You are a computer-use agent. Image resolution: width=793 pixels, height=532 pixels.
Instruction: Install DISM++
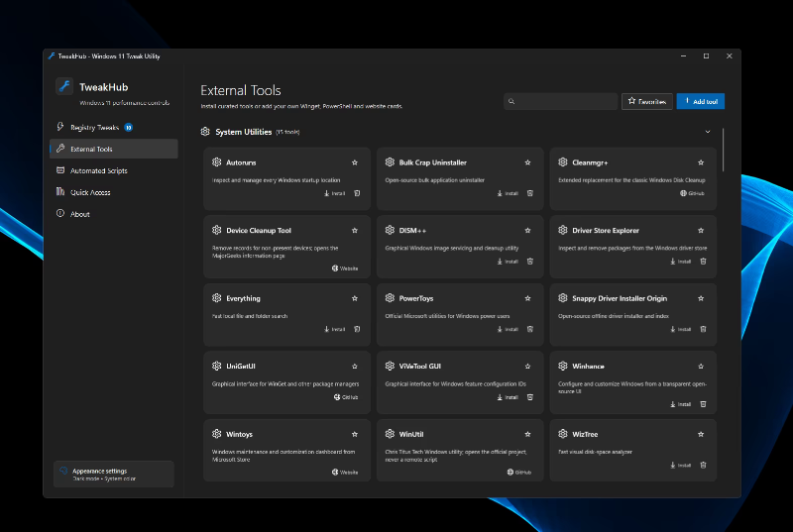point(508,262)
